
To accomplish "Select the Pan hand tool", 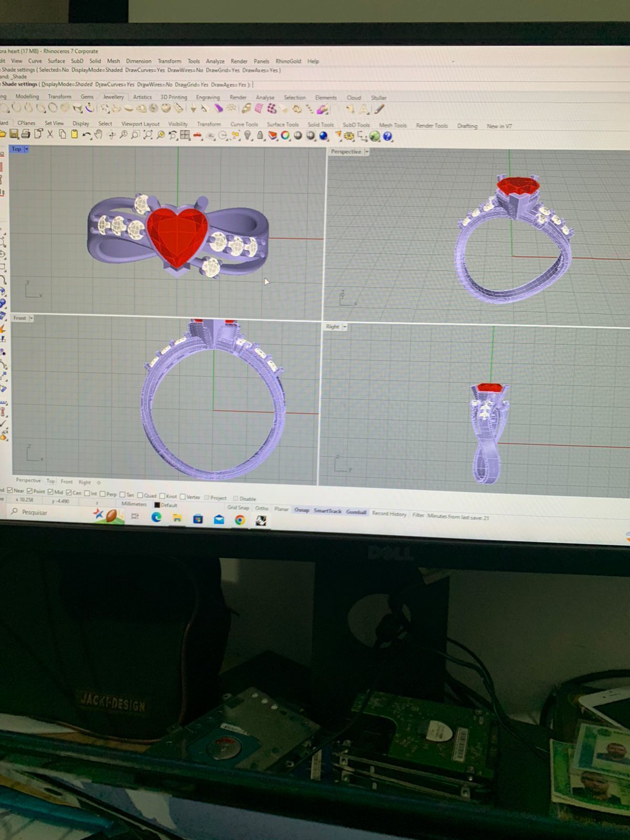I will (98, 135).
